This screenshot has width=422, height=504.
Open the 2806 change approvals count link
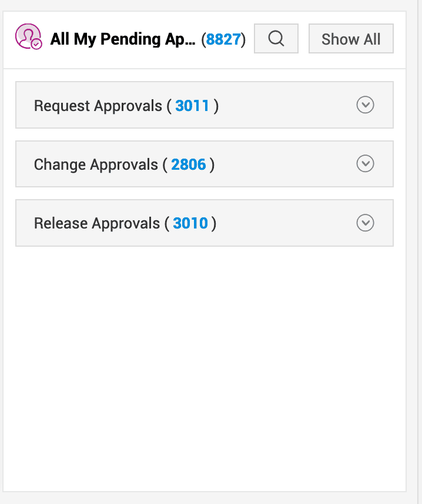point(188,164)
